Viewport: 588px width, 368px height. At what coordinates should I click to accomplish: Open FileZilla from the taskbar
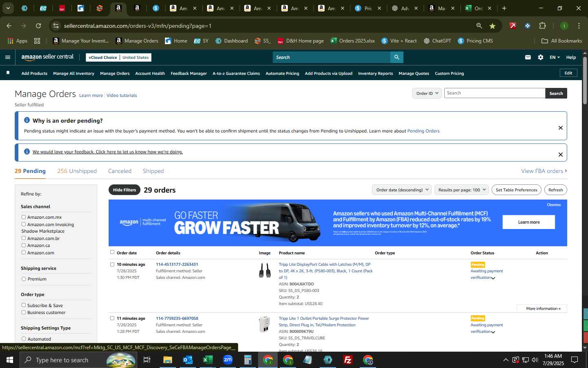click(x=348, y=360)
